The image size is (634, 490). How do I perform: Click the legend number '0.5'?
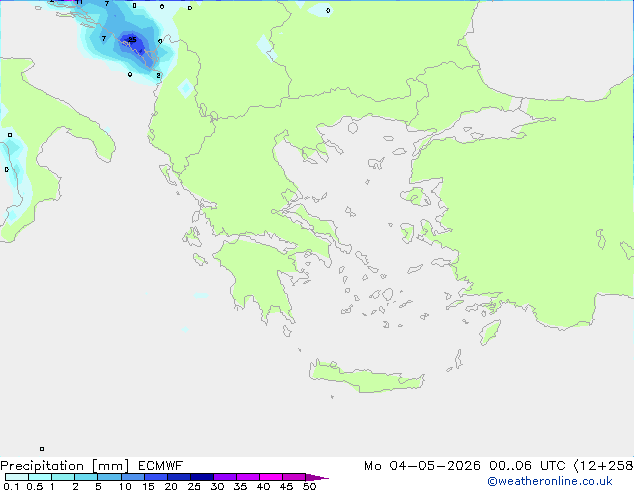(x=34, y=486)
